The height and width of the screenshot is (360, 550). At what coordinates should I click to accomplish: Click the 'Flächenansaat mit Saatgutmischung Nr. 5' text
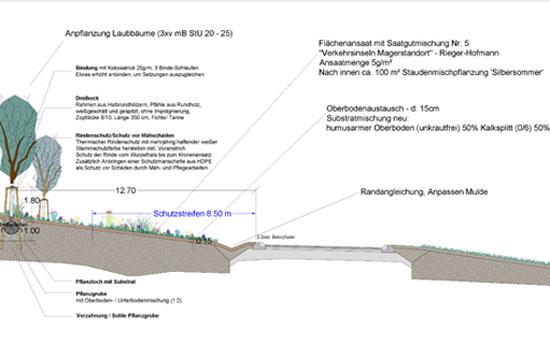(394, 44)
